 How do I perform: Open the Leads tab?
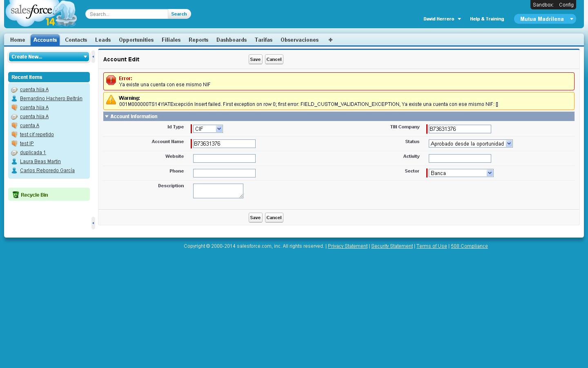(103, 40)
